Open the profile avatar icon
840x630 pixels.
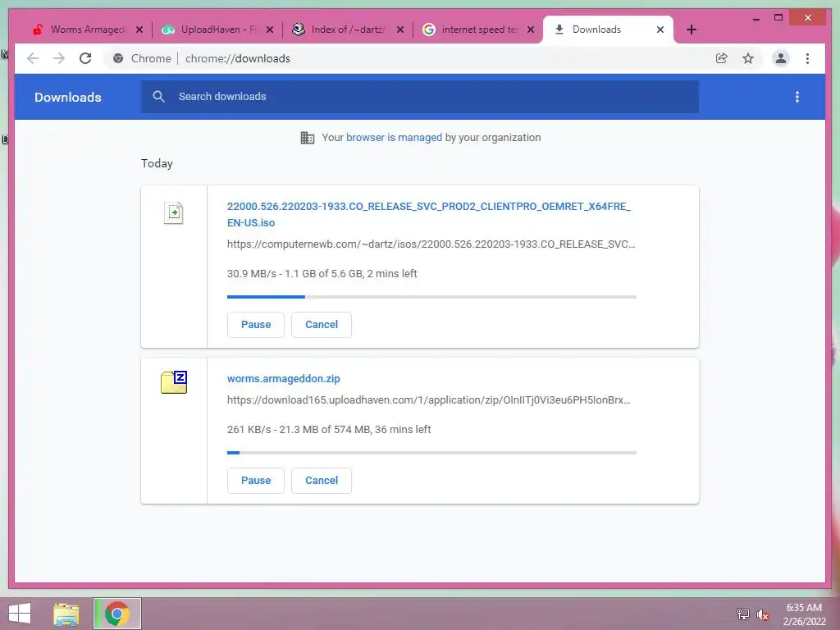[x=781, y=58]
